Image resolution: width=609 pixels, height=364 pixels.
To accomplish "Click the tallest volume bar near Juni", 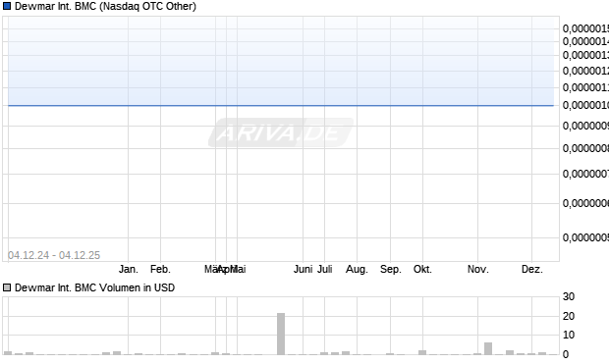I will [x=281, y=334].
